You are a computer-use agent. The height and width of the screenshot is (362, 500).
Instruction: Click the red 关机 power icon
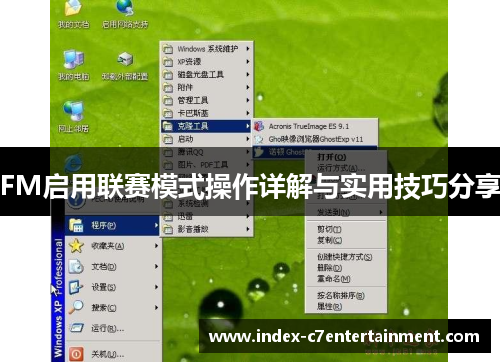pos(76,353)
